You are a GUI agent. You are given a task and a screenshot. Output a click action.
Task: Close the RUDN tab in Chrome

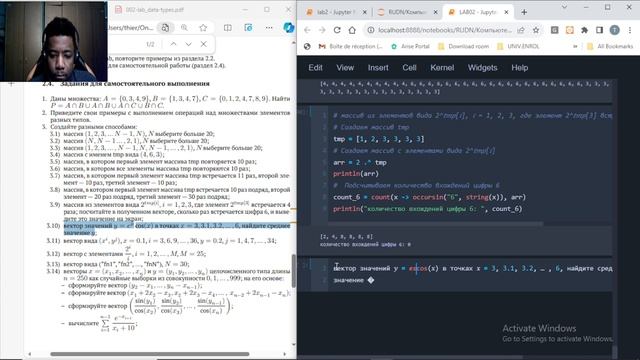pos(435,12)
